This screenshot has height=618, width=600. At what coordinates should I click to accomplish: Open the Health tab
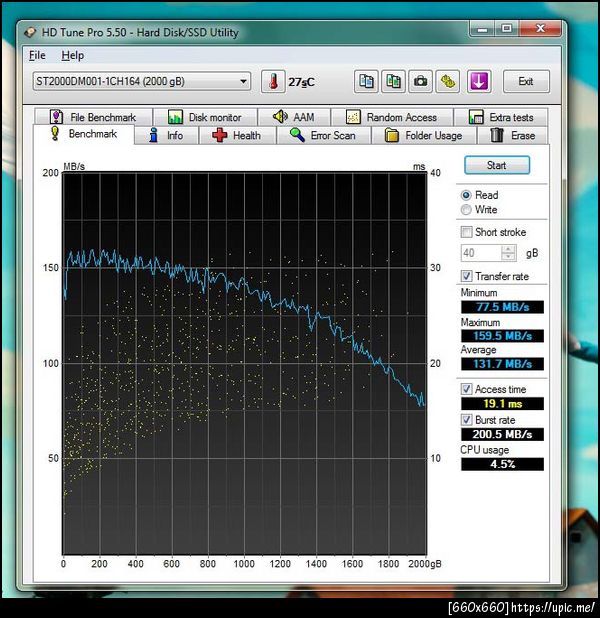coord(237,136)
